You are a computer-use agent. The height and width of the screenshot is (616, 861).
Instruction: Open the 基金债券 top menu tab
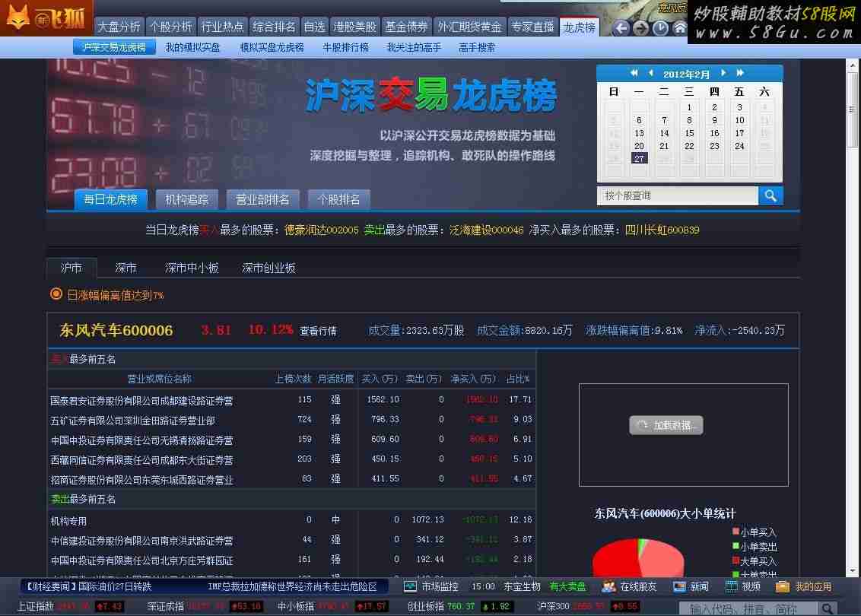(406, 27)
